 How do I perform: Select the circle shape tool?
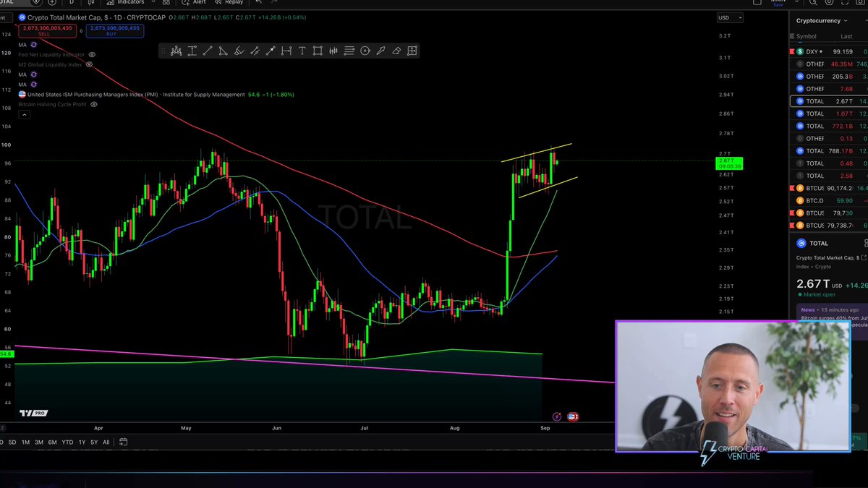(x=365, y=51)
